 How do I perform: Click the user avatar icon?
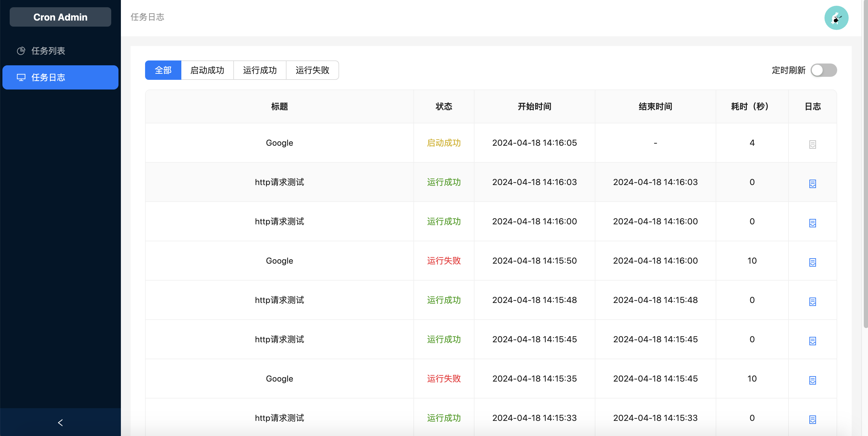tap(836, 18)
